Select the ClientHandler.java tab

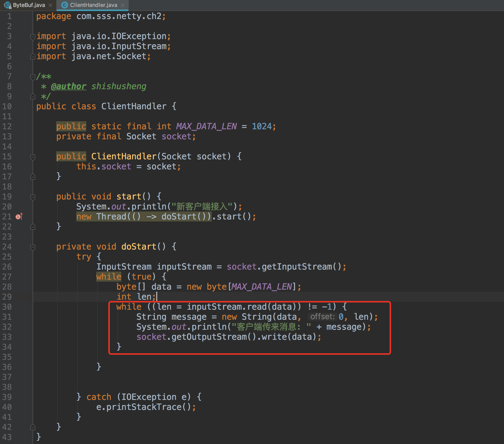93,5
